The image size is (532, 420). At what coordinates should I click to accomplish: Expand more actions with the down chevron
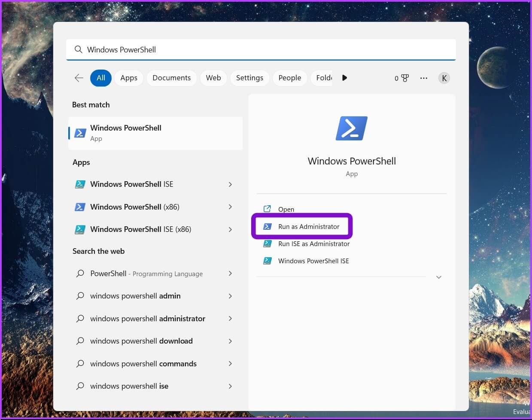[x=438, y=277]
